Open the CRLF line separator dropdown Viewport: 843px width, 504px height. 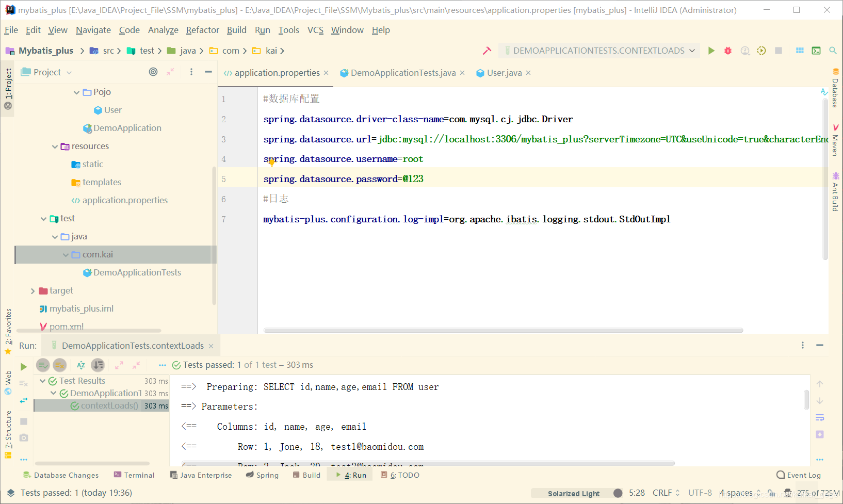pos(667,493)
